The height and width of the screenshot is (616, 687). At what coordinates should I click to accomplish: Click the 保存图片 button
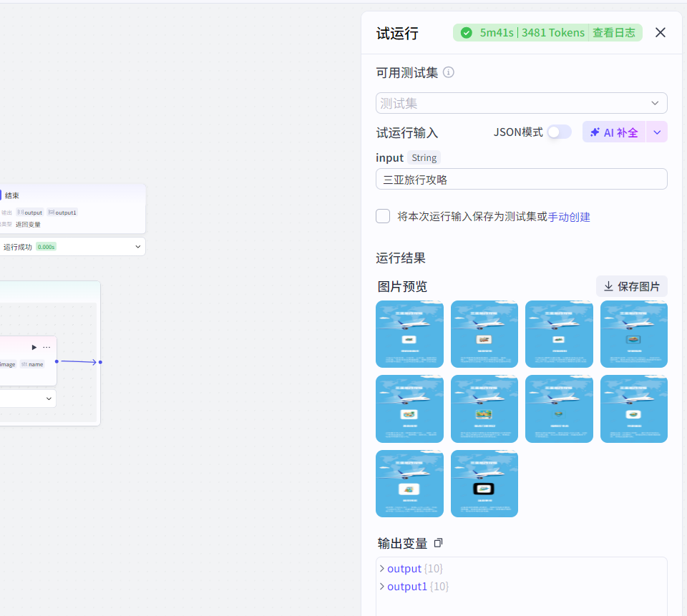631,286
